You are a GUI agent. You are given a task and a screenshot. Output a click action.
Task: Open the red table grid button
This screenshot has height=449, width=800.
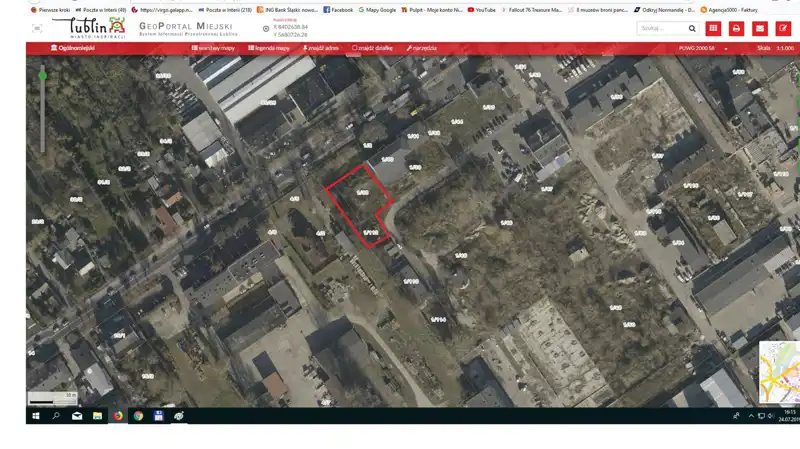click(713, 29)
